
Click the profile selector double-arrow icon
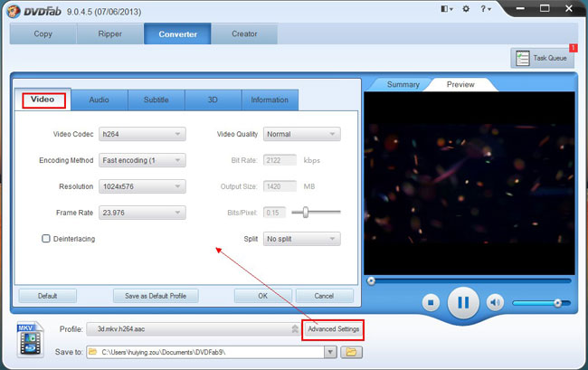295,329
